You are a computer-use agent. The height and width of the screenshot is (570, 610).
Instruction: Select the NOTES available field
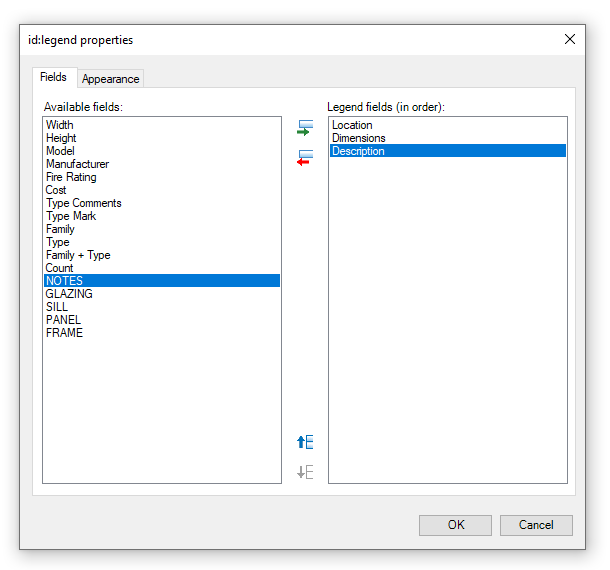(65, 281)
